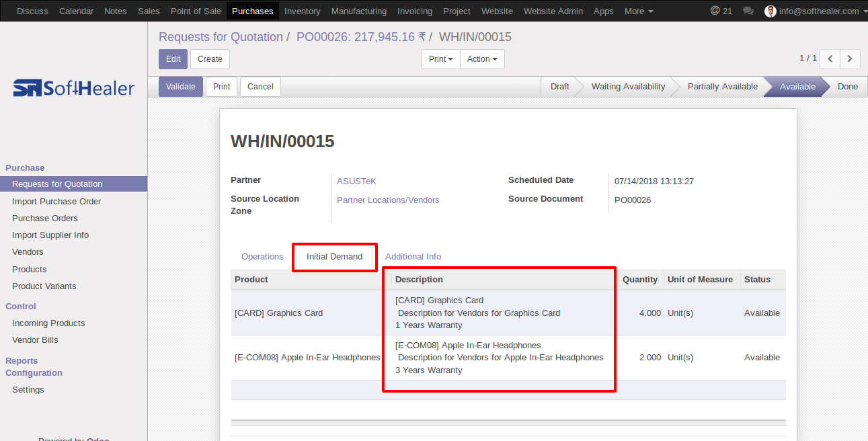The width and height of the screenshot is (868, 441).
Task: Open the Notes menu
Action: (x=116, y=11)
